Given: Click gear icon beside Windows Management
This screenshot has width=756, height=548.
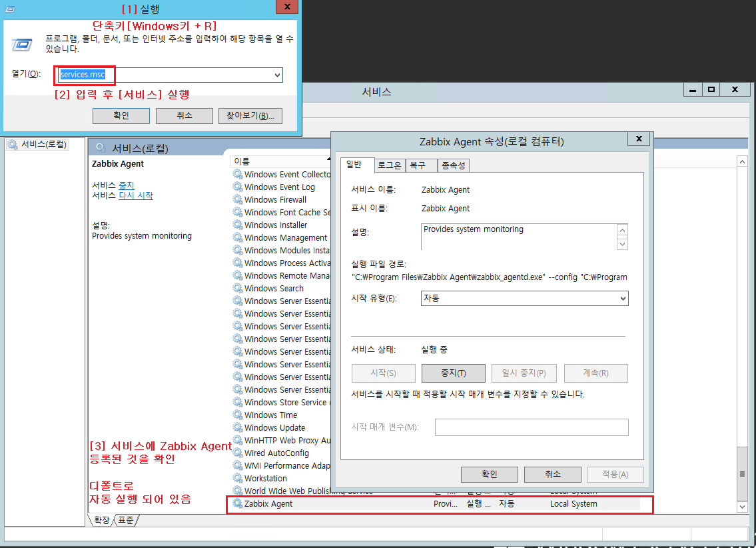Looking at the screenshot, I should click(238, 237).
